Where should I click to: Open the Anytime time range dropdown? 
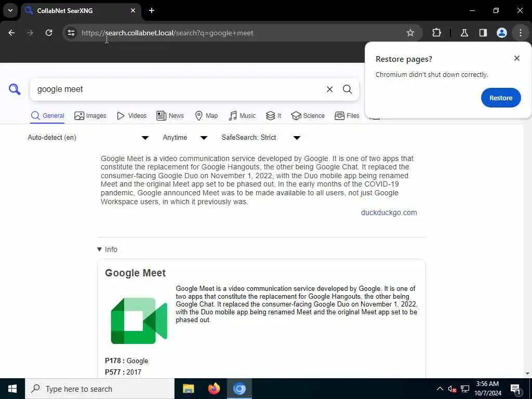pos(185,137)
